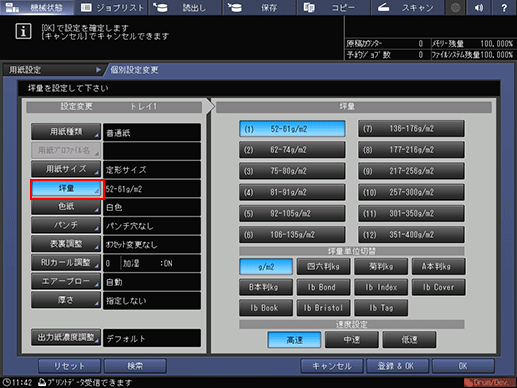Choose the 四六判kg weight unit
This screenshot has height=388, width=517.
(323, 267)
